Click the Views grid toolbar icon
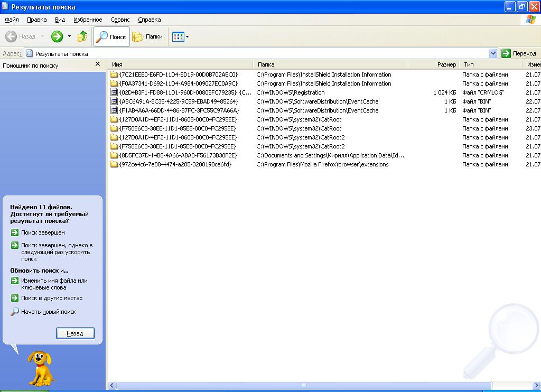This screenshot has width=541, height=392. (178, 36)
